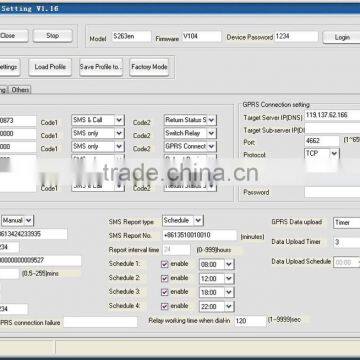This screenshot has width=360, height=360.
Task: Click the Data Upload Timer field
Action: coord(347,242)
